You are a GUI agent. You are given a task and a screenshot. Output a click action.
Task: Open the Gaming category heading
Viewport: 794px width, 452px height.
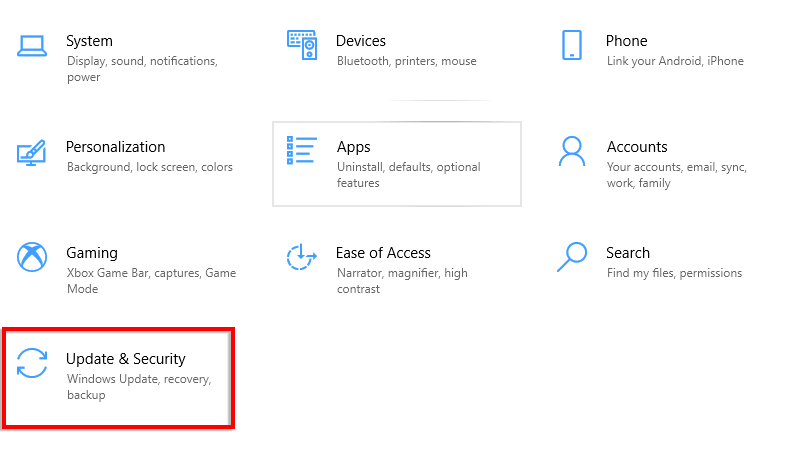point(92,253)
